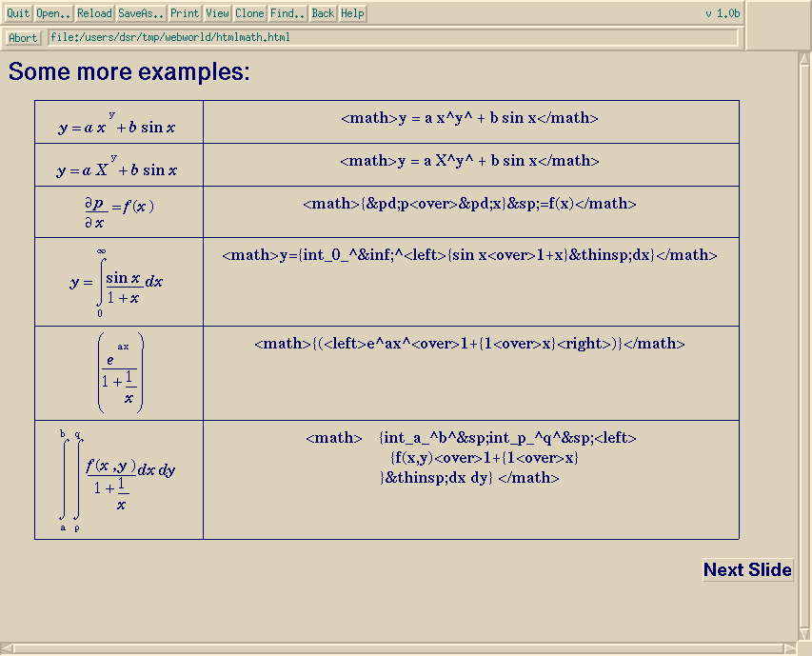The height and width of the screenshot is (656, 812).
Task: Click the Quit button
Action: coord(18,13)
